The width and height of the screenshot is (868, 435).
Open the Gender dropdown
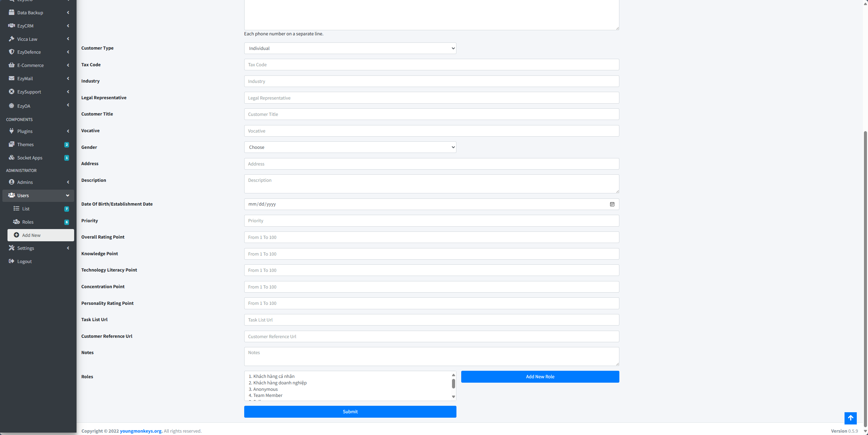click(x=350, y=147)
